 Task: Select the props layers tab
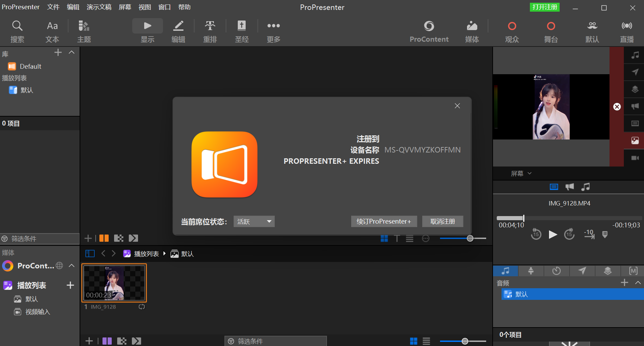point(608,271)
